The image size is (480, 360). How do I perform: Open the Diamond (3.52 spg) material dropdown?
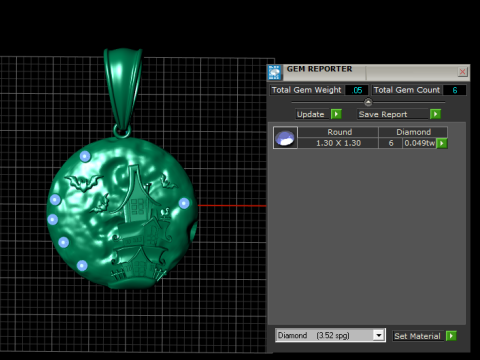pos(379,335)
